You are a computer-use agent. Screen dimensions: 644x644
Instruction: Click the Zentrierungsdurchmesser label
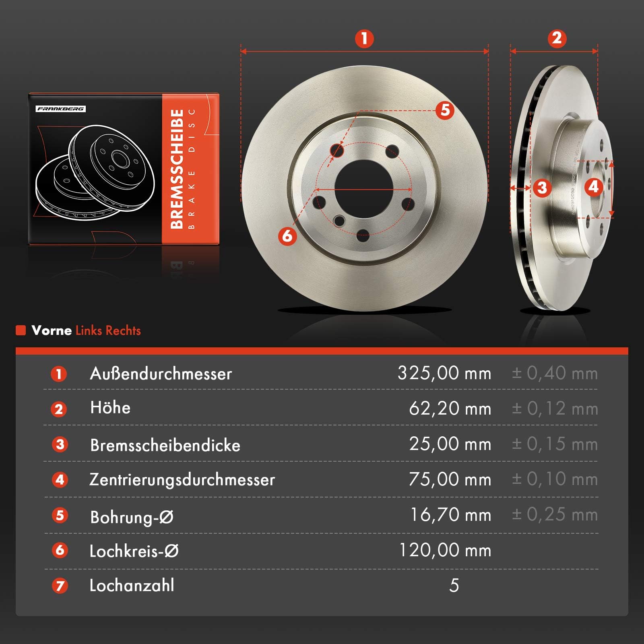pos(182,479)
